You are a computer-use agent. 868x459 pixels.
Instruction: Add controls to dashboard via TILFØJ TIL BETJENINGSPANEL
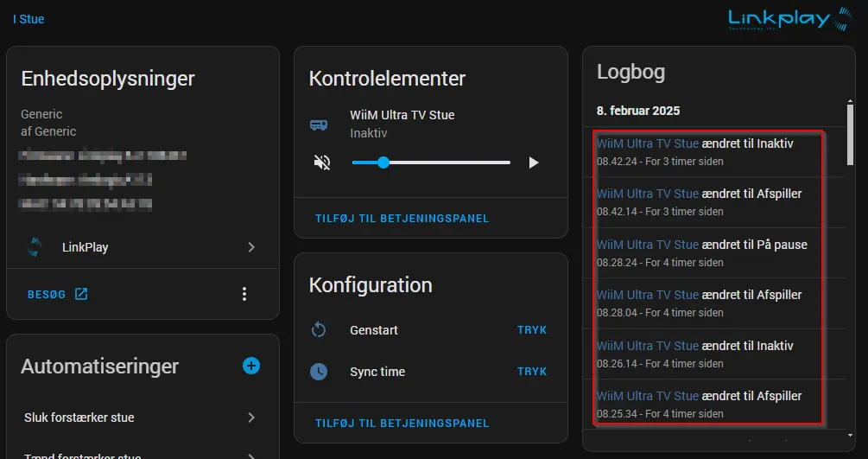click(402, 219)
